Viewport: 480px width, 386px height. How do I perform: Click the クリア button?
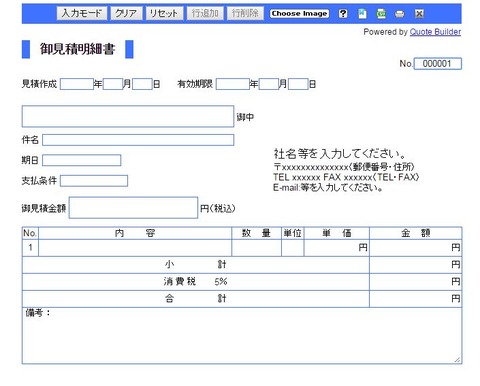click(x=126, y=13)
